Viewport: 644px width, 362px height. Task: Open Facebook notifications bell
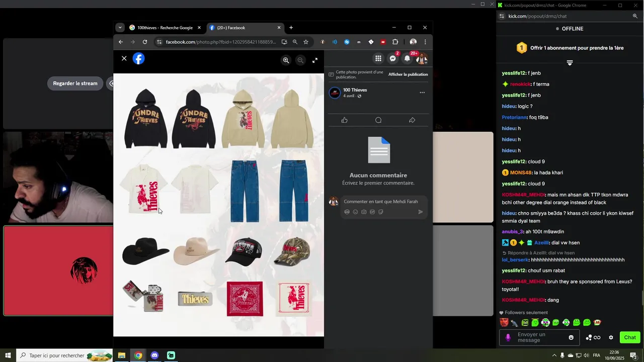point(408,59)
